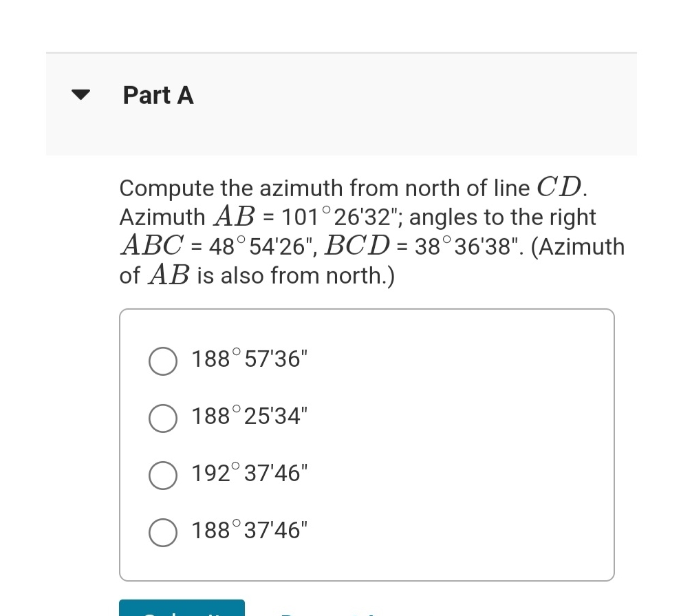Image resolution: width=692 pixels, height=616 pixels.
Task: Mark the last answer choice selected
Action: point(163,532)
